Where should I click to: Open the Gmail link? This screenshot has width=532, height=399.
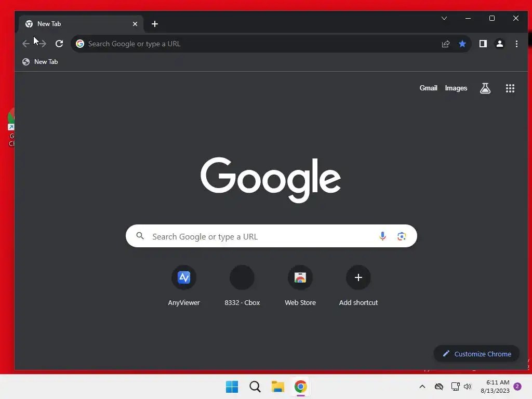pyautogui.click(x=428, y=88)
